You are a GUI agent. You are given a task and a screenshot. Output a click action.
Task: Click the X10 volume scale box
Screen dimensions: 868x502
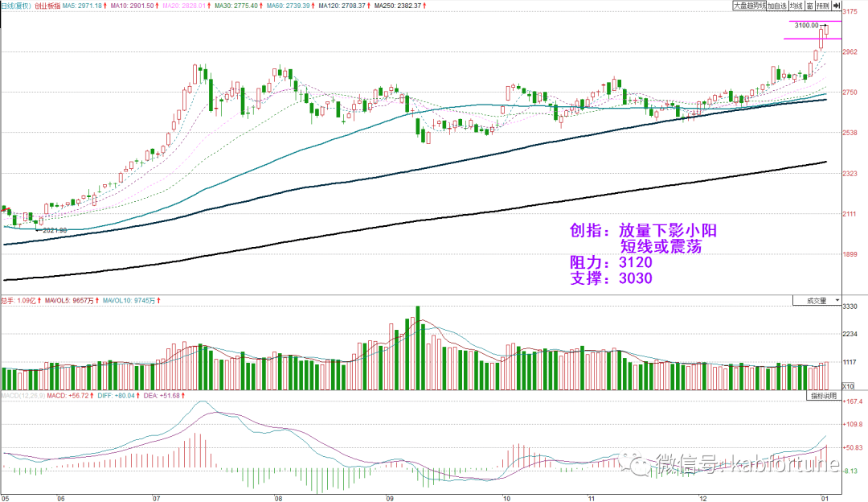(x=848, y=386)
